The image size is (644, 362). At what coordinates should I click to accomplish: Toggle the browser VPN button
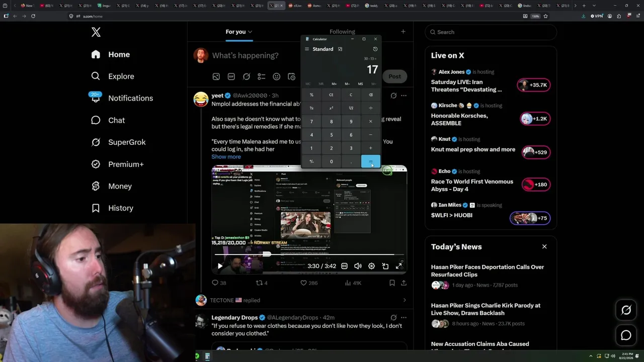click(x=596, y=16)
